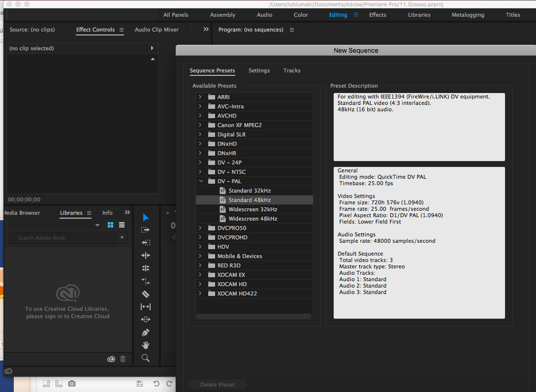This screenshot has height=392, width=536.
Task: Click the redo arrow in background window
Action: (169, 384)
